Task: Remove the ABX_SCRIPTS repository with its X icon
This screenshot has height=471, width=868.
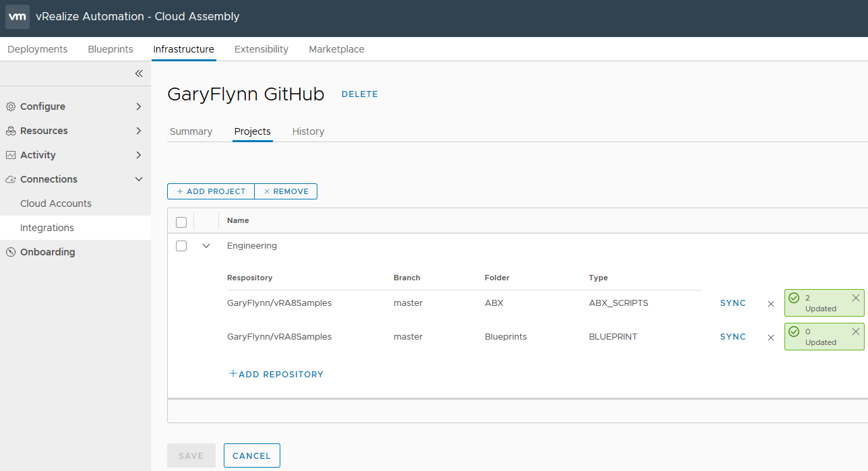Action: point(771,304)
